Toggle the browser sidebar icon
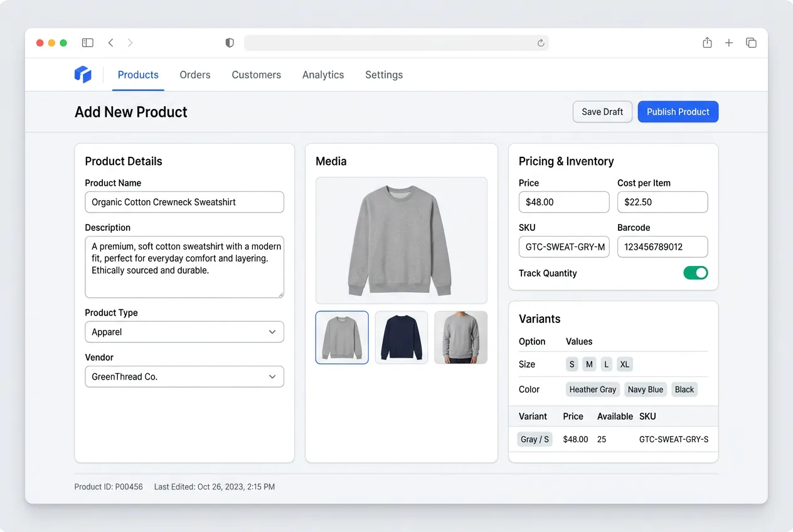The image size is (793, 532). click(x=87, y=42)
